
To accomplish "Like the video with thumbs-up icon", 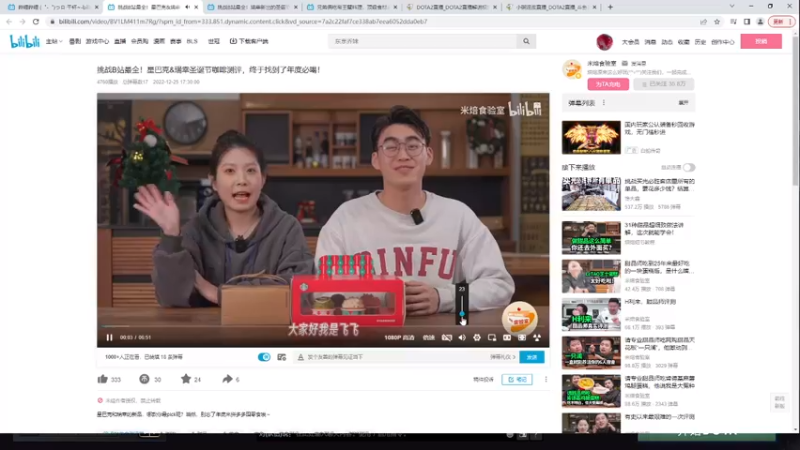I will click(103, 379).
